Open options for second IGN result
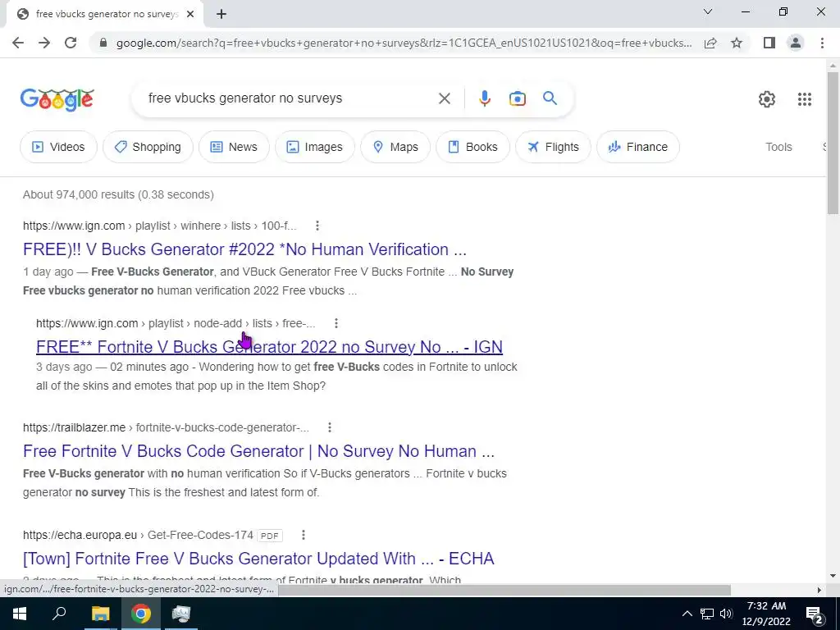Screen dimensions: 840x630 coord(336,323)
